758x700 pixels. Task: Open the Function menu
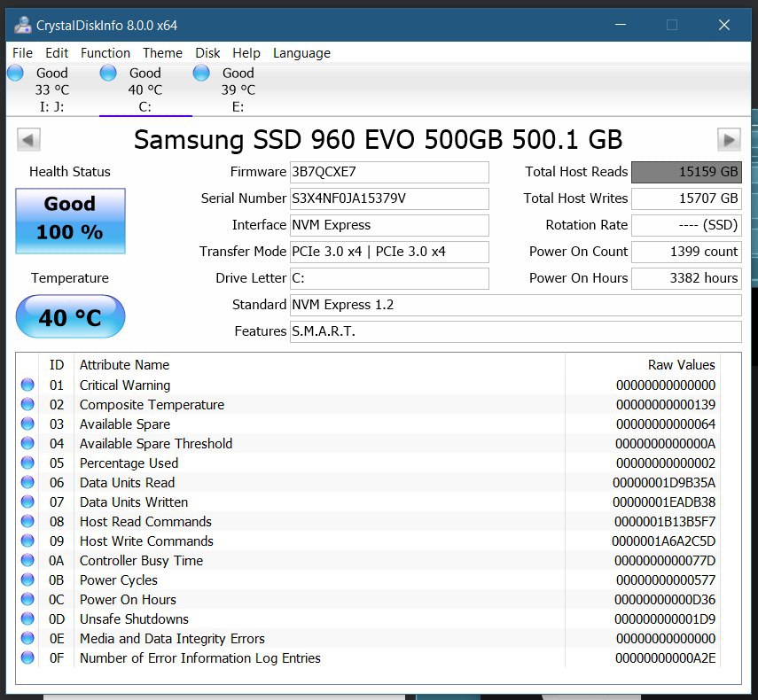click(105, 52)
